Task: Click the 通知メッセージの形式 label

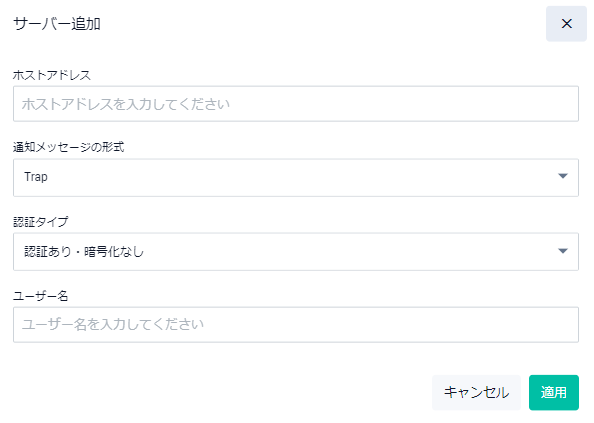Action: (x=69, y=147)
